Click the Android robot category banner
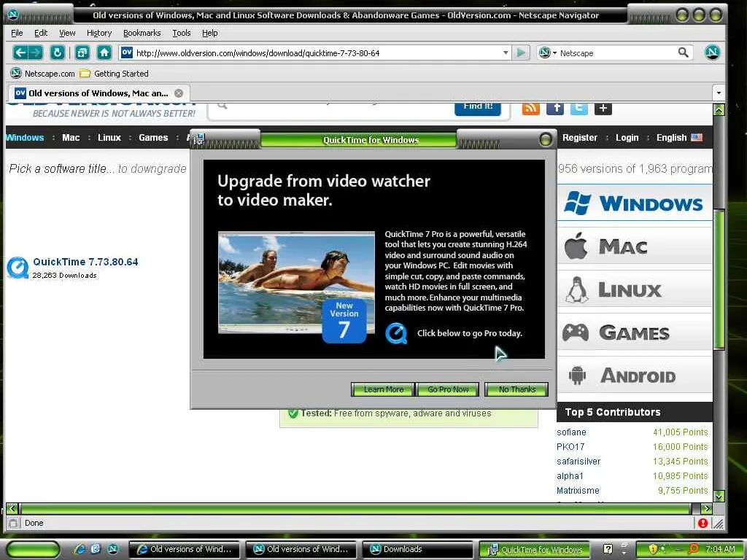 click(x=634, y=376)
